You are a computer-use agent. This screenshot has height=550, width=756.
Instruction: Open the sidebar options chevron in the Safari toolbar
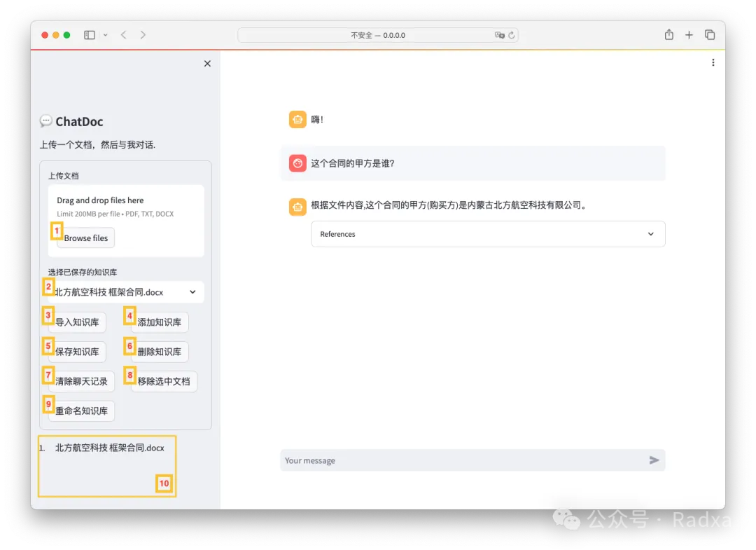click(x=106, y=35)
